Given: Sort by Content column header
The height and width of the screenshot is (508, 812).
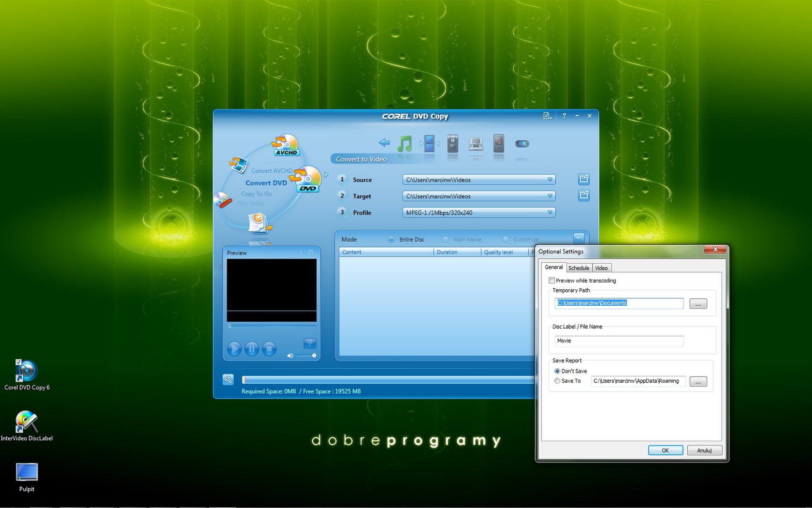Looking at the screenshot, I should click(x=386, y=252).
